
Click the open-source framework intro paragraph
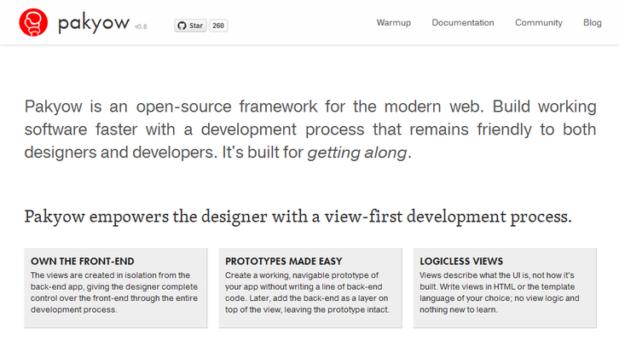tap(309, 130)
